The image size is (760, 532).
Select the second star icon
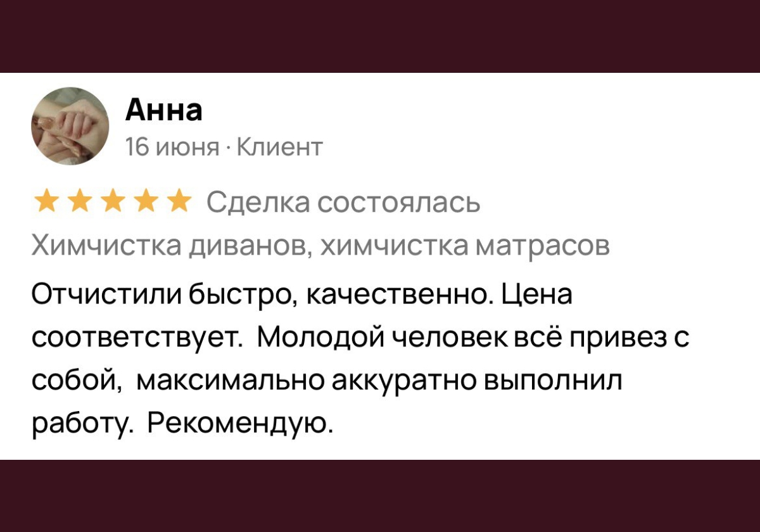(80, 201)
